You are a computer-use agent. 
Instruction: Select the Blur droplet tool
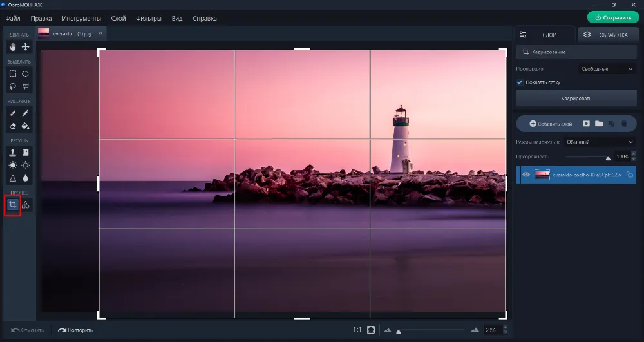coord(26,178)
